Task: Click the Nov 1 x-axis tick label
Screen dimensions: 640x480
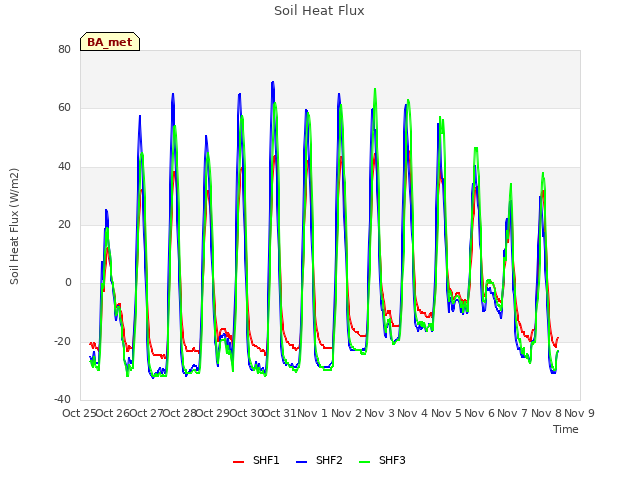Action: click(312, 413)
